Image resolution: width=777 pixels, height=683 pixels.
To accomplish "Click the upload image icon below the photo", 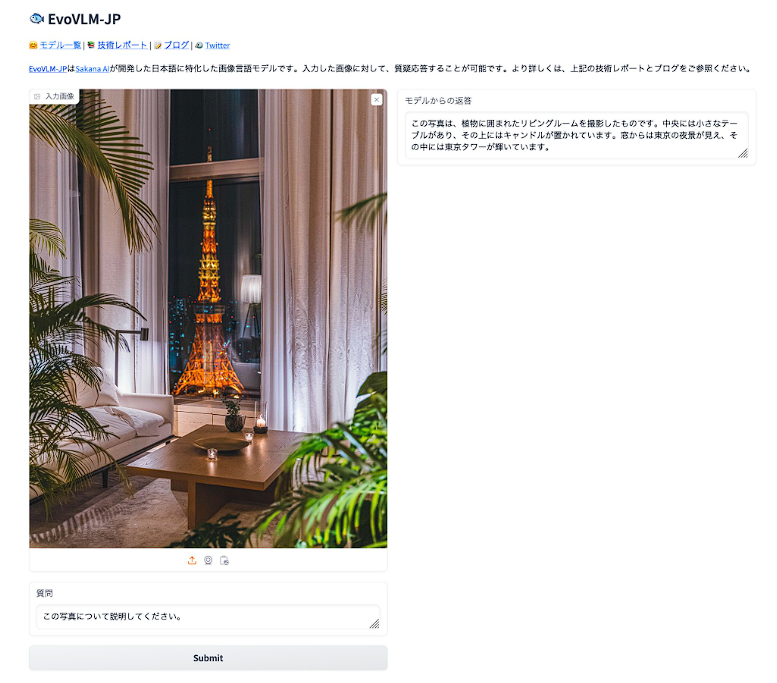I will click(192, 560).
